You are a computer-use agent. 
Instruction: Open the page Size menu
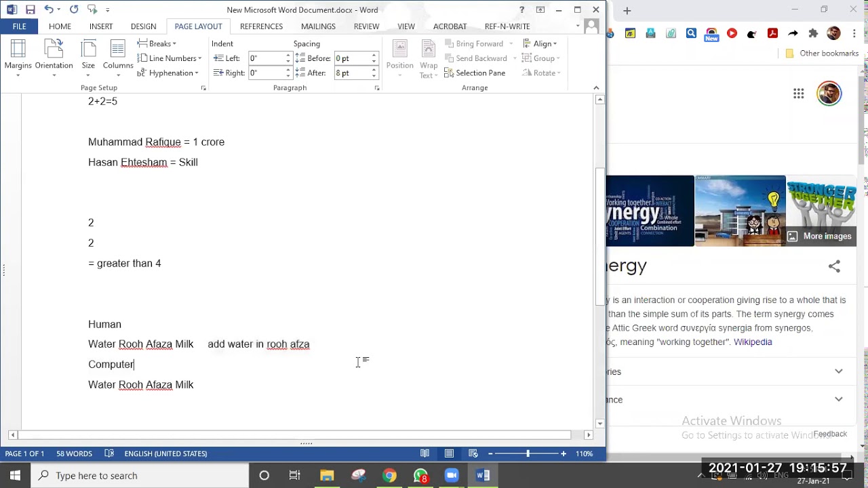click(88, 58)
